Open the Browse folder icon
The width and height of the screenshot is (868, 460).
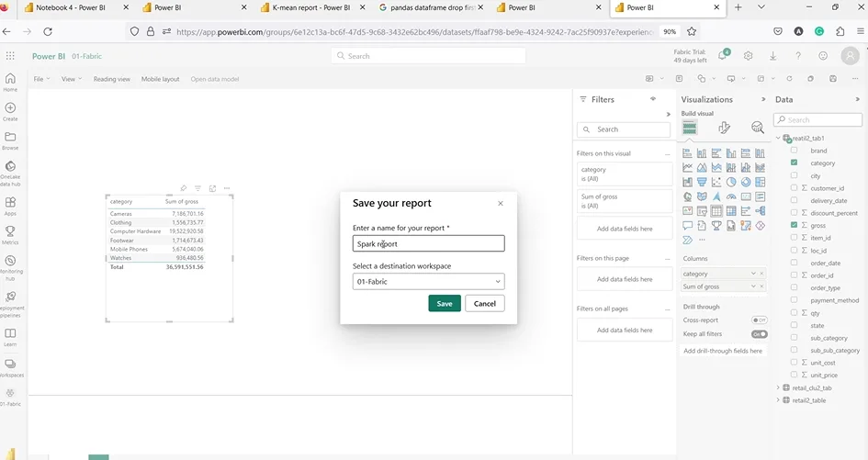pyautogui.click(x=10, y=140)
